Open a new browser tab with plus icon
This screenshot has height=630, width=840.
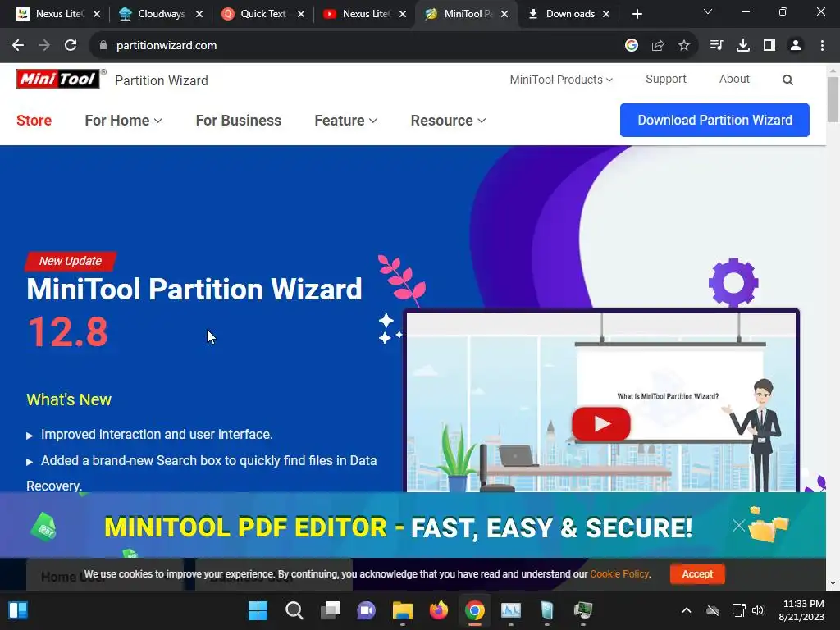point(637,14)
